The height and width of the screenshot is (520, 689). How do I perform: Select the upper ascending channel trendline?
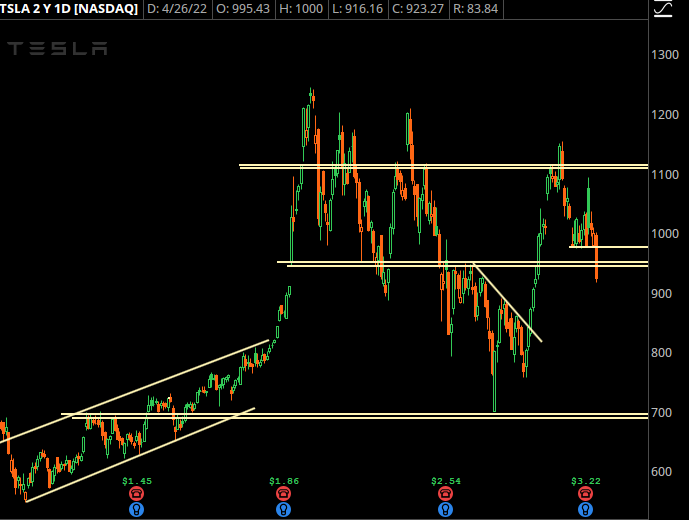pos(134,390)
